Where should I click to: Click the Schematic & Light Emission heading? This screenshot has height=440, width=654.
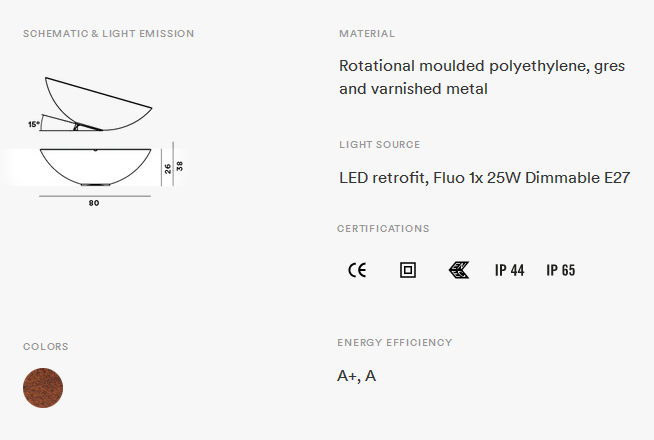(x=108, y=34)
